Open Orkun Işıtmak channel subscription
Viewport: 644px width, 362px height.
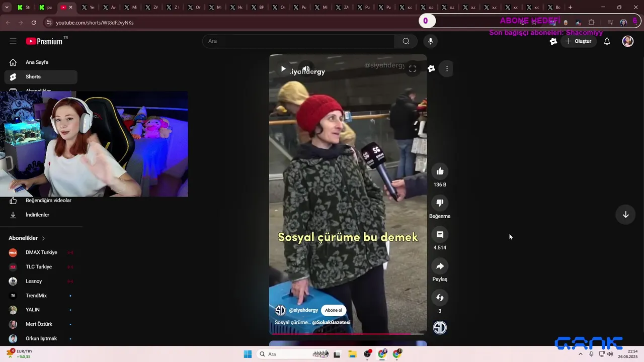click(x=41, y=339)
